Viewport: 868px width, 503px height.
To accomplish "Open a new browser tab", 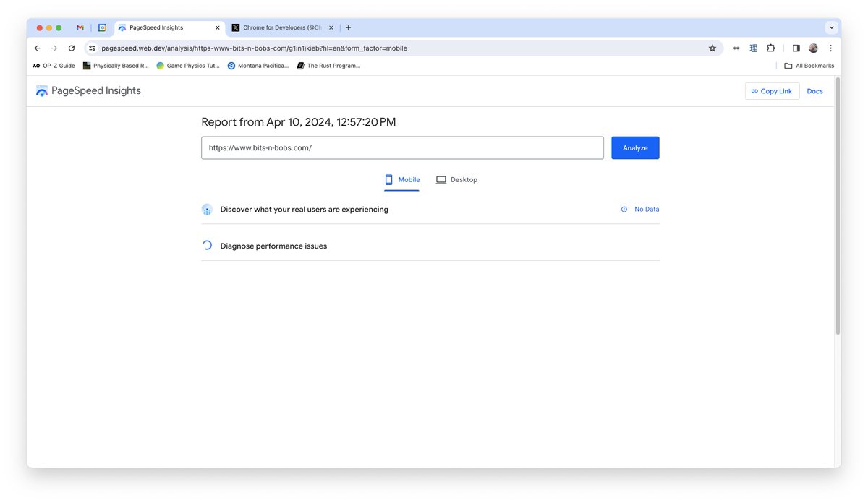I will [348, 27].
